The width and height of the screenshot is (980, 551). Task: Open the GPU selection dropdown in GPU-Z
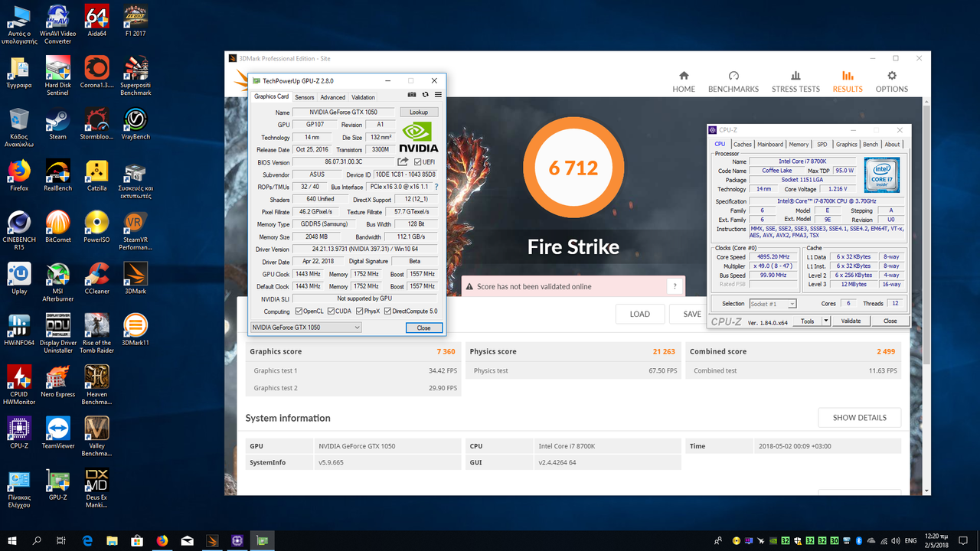click(305, 328)
